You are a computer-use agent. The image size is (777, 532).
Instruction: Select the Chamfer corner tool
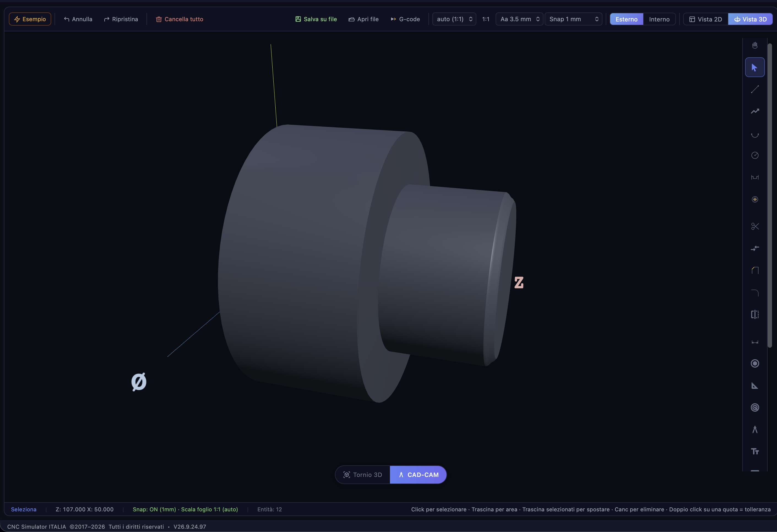[x=755, y=270]
